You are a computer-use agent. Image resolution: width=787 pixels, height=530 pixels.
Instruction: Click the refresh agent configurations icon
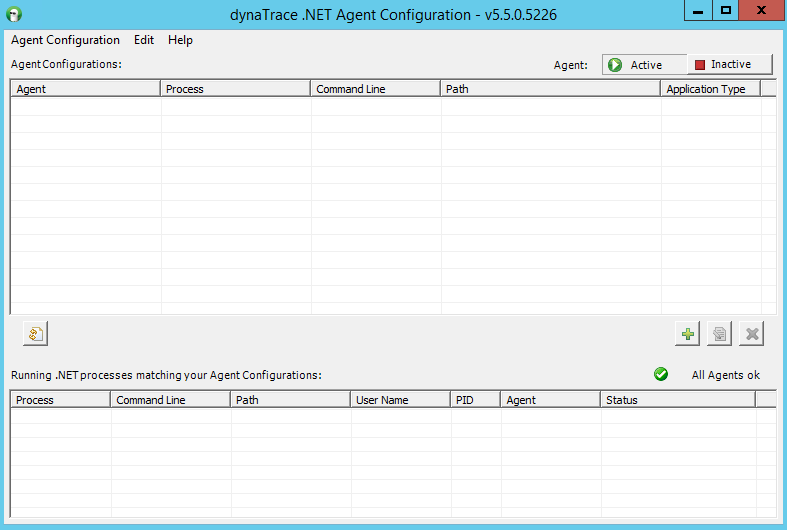(35, 334)
